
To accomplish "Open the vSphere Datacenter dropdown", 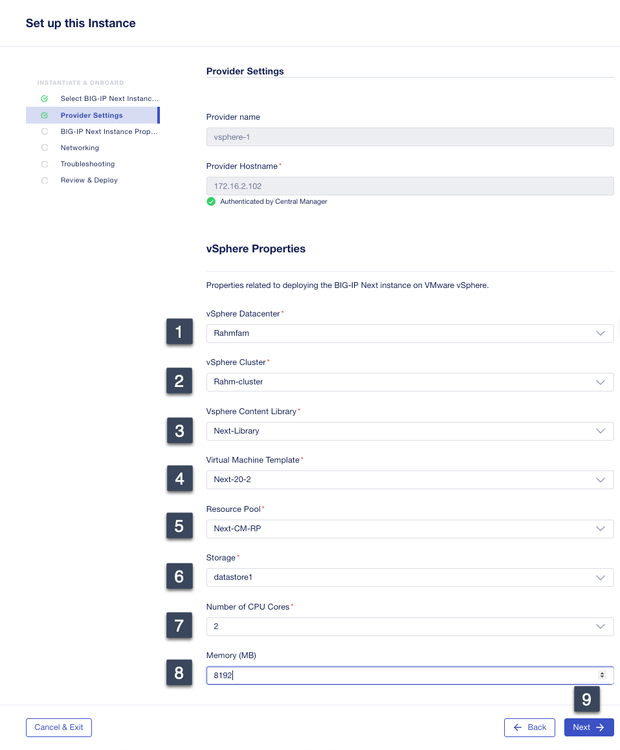I will click(x=409, y=333).
